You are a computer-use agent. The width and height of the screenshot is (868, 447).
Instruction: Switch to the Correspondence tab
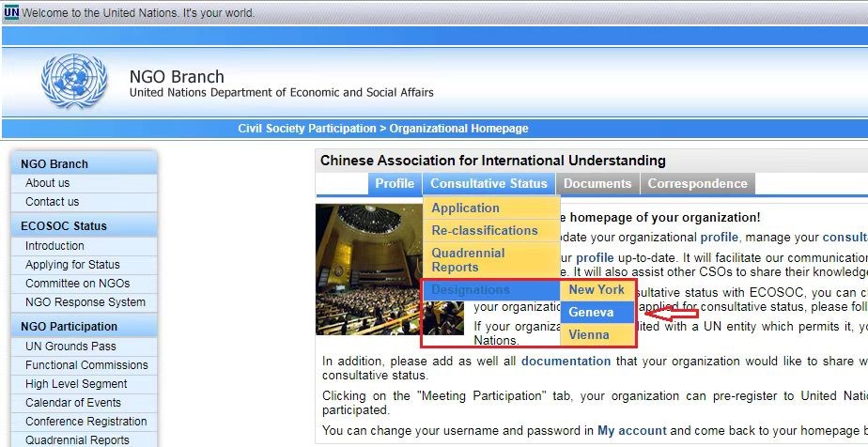tap(697, 184)
